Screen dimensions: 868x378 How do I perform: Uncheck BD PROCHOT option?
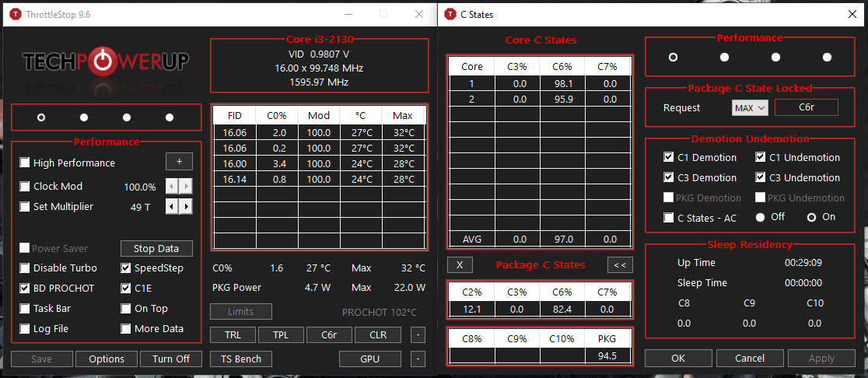pos(24,289)
